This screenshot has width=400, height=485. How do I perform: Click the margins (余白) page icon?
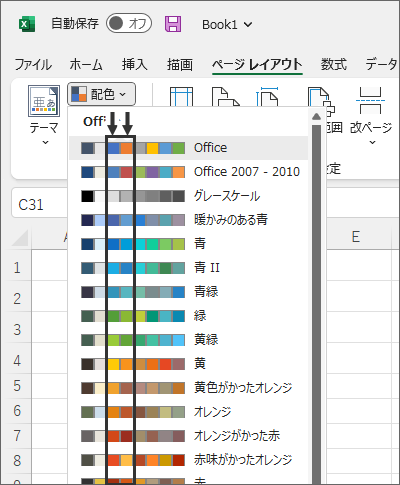pos(181,97)
